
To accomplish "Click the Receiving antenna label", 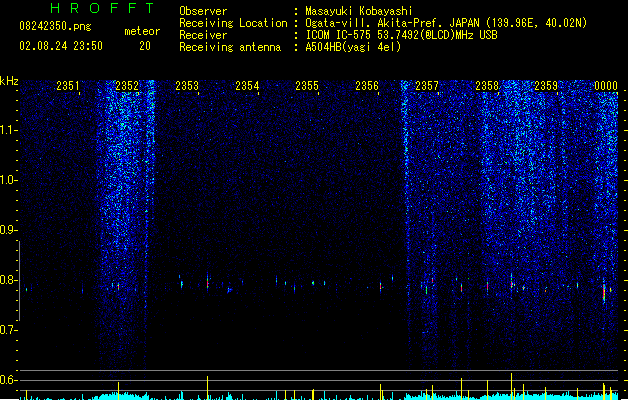I will [230, 47].
